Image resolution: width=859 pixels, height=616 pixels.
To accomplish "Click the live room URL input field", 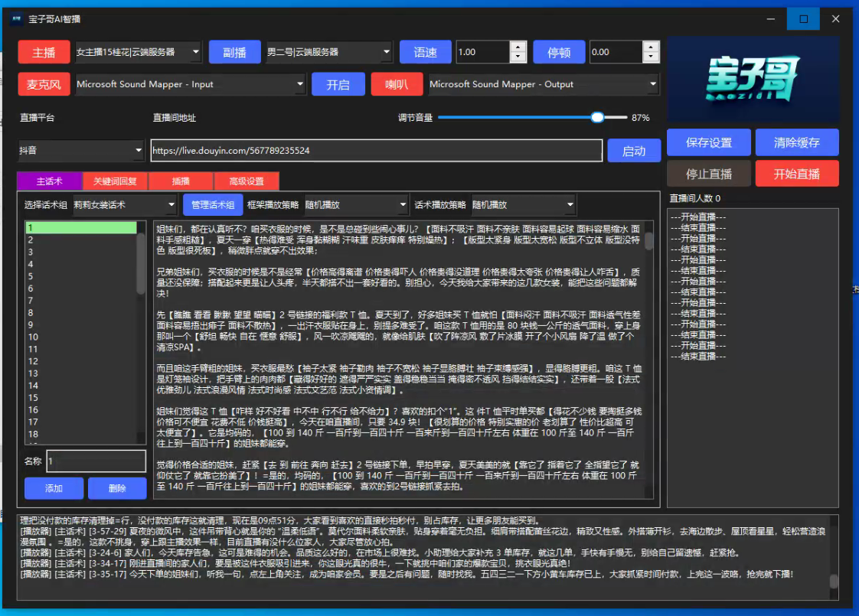I will coord(376,151).
